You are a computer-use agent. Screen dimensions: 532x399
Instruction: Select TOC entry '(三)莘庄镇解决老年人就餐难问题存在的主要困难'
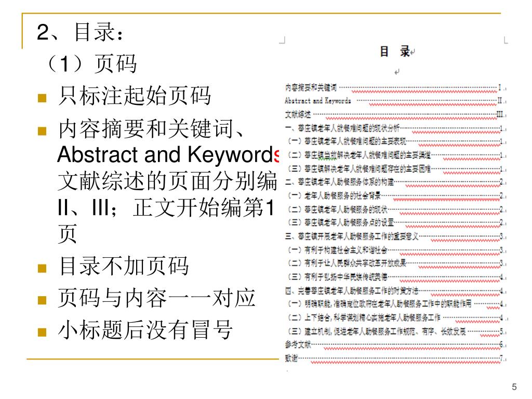pyautogui.click(x=360, y=169)
